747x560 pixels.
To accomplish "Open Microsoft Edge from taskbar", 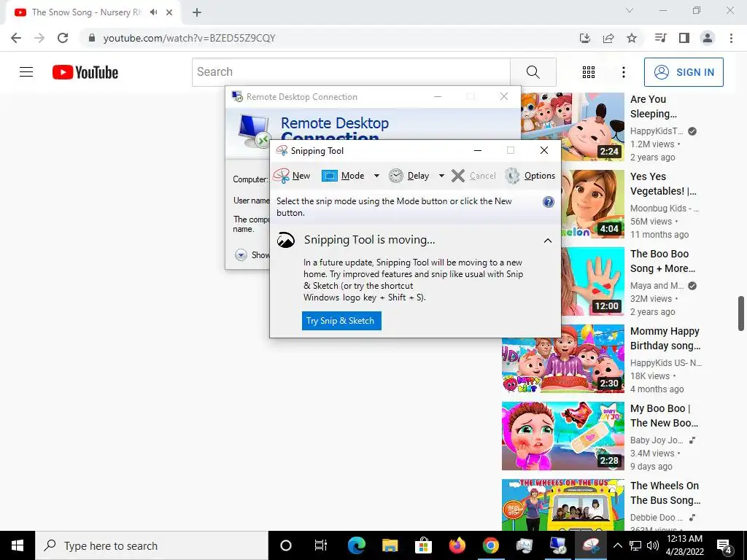I will pyautogui.click(x=356, y=545).
